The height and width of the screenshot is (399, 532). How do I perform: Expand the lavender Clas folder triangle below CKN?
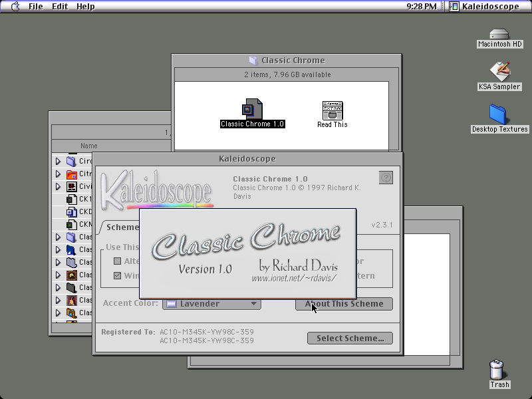tap(58, 237)
